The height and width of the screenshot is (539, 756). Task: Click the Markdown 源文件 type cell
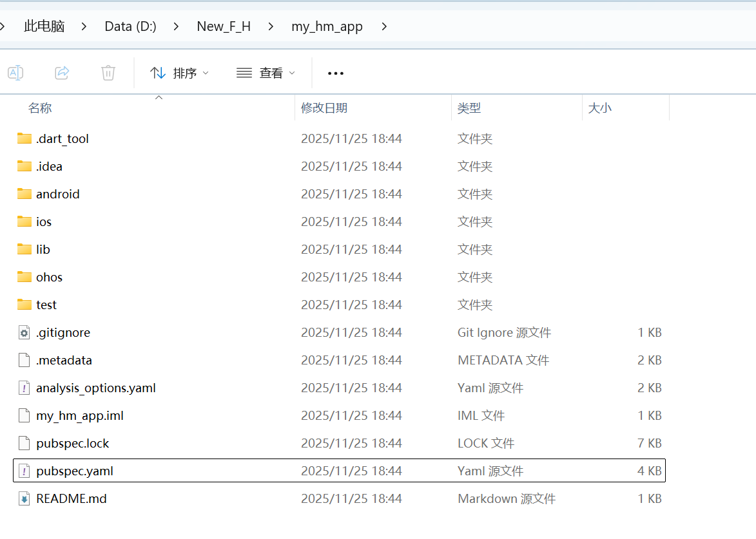[507, 498]
